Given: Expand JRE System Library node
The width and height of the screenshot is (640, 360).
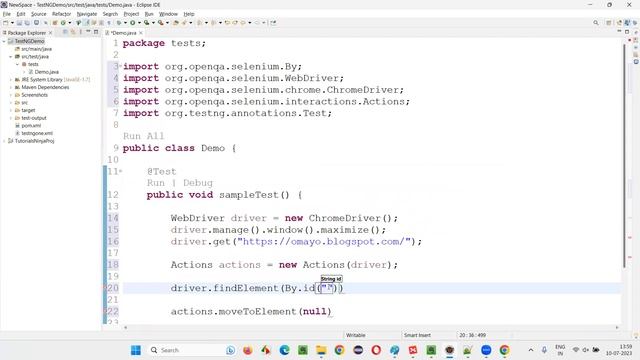Looking at the screenshot, I should (x=11, y=80).
